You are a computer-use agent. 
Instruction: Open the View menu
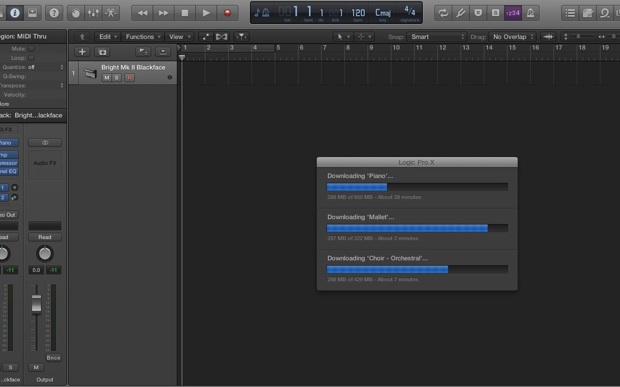click(x=180, y=37)
